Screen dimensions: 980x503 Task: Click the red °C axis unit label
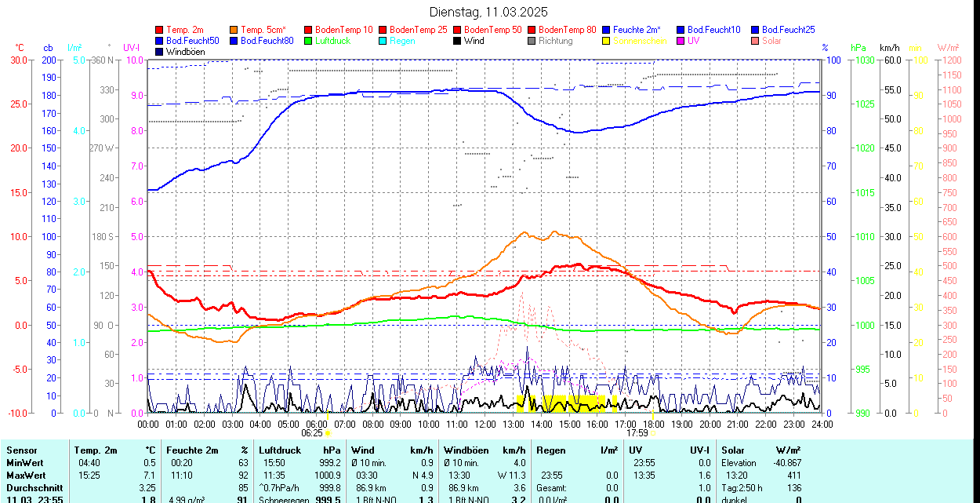20,48
